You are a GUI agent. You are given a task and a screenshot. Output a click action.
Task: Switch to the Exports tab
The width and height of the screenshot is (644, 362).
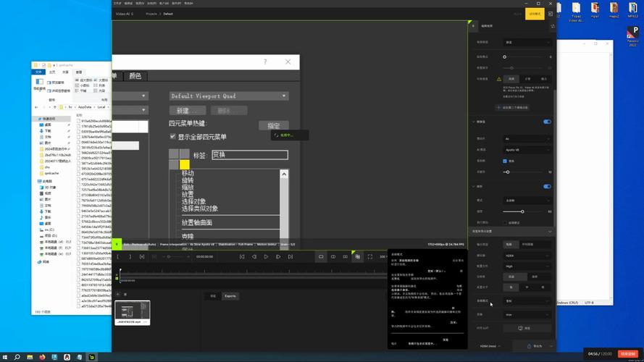230,296
